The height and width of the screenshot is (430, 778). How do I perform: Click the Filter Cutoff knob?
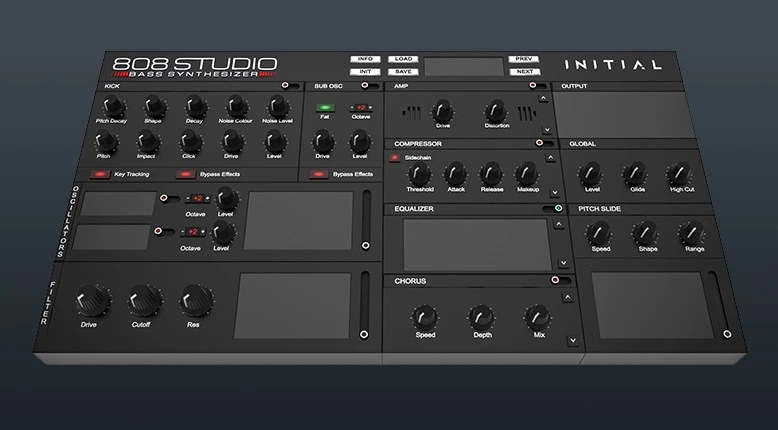coord(145,301)
